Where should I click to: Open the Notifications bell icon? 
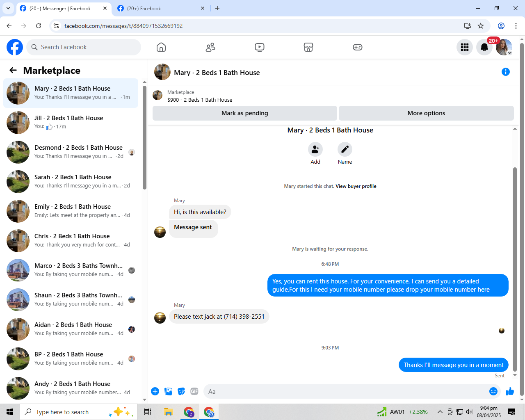point(484,47)
